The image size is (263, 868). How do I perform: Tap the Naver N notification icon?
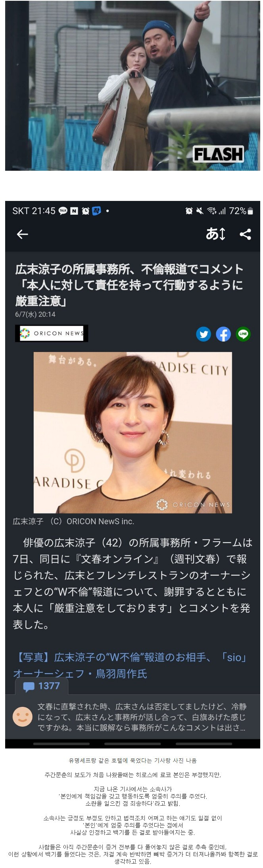tap(74, 211)
